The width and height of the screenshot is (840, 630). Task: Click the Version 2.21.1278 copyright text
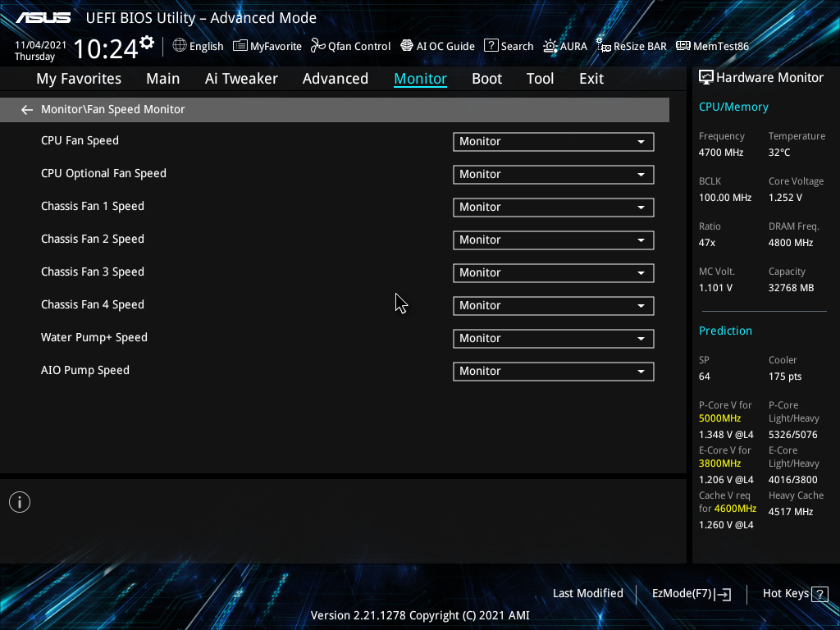[x=420, y=615]
